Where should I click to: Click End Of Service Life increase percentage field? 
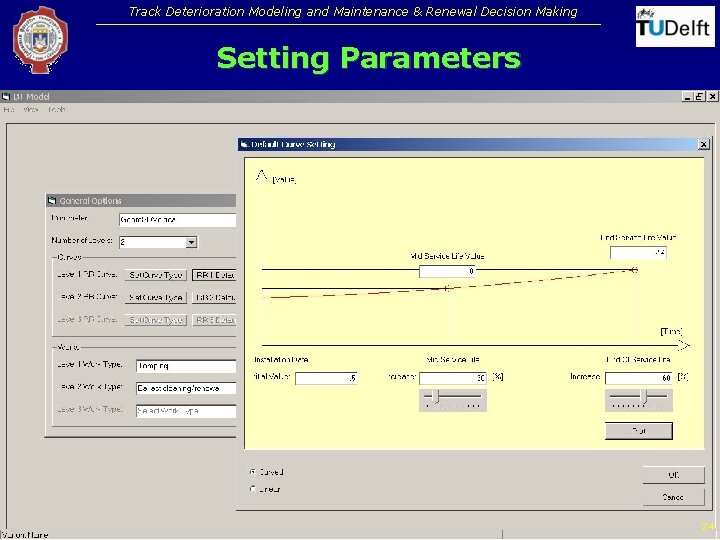(639, 378)
